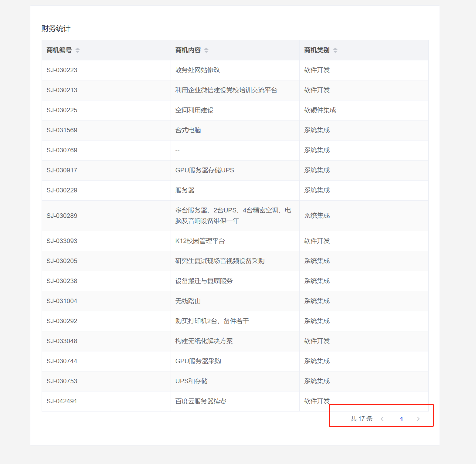This screenshot has height=464, width=476.
Task: Click UPS和存储 content cell
Action: tap(235, 381)
